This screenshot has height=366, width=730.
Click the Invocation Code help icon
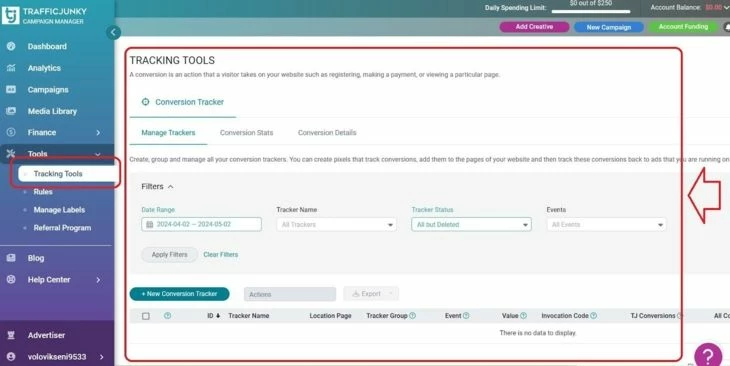tap(594, 316)
